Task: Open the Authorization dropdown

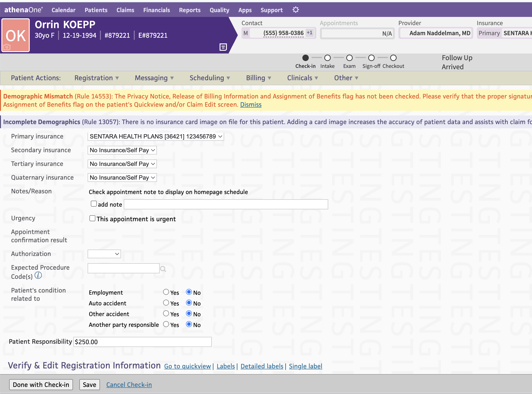Action: pos(104,254)
